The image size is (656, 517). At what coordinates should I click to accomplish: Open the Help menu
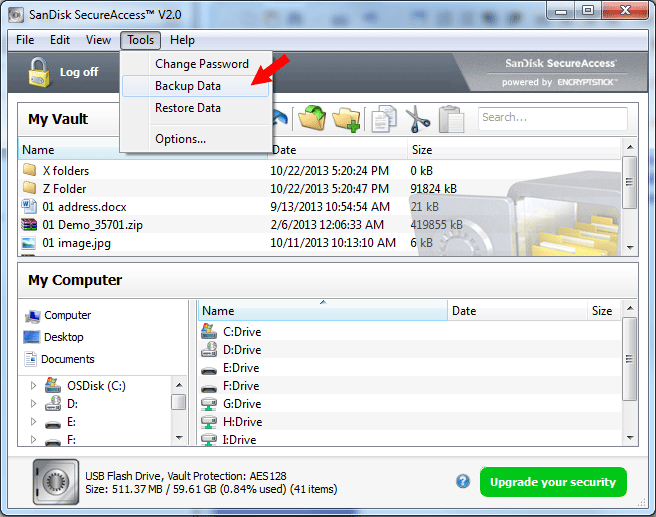tap(182, 40)
